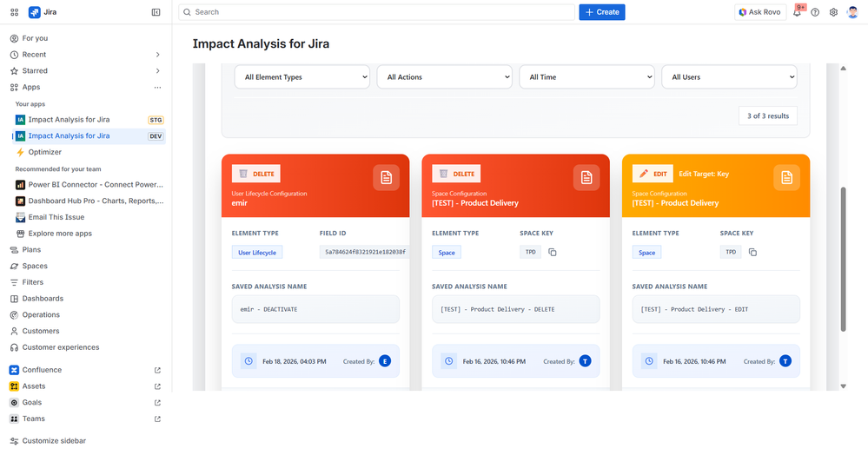Click the document icon on the EDIT Product Delivery card
The width and height of the screenshot is (868, 455).
(x=786, y=178)
